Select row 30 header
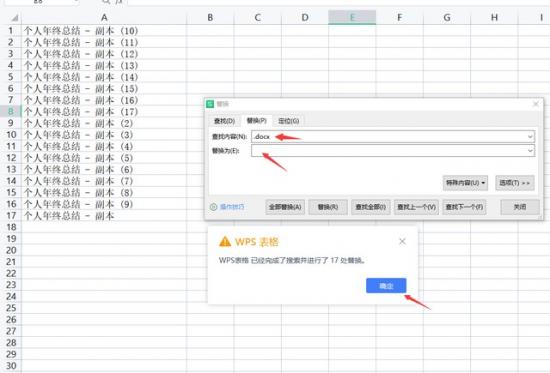This screenshot has width=550, height=373. [x=11, y=366]
